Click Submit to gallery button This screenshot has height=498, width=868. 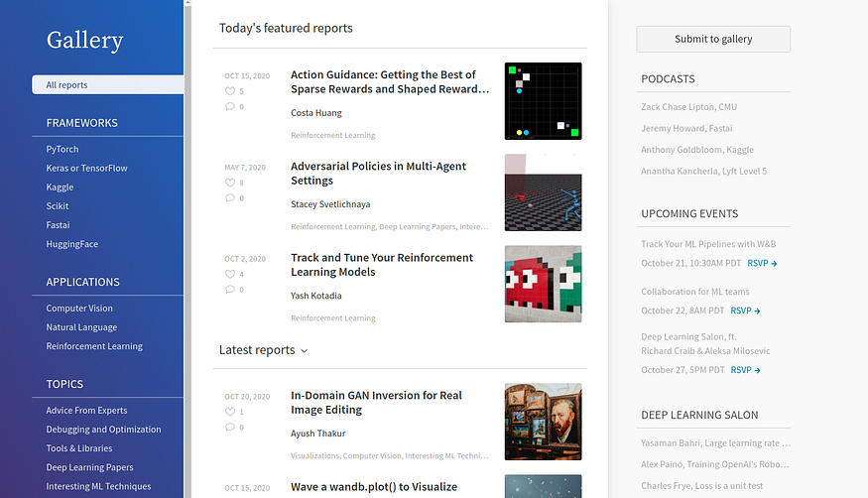pyautogui.click(x=713, y=40)
